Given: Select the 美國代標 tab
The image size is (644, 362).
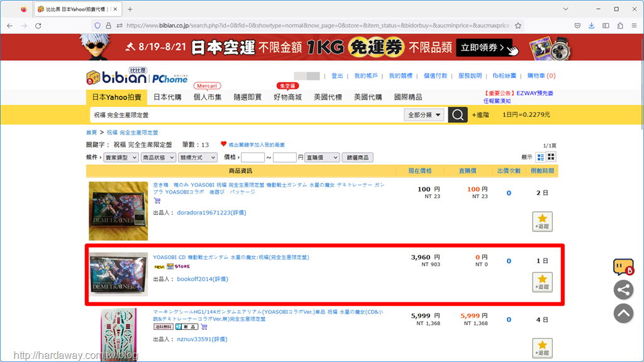Looking at the screenshot, I should coord(328,97).
